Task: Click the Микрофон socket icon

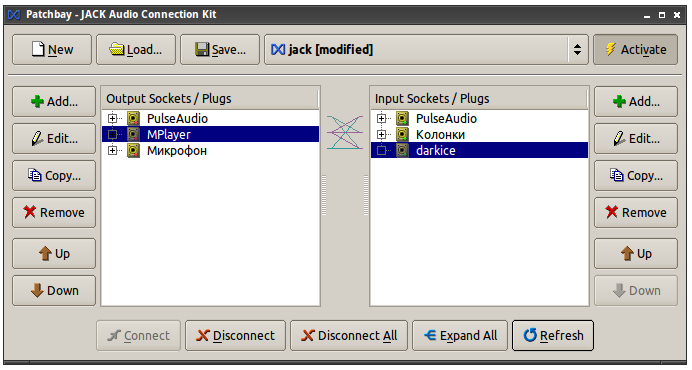Action: click(x=133, y=151)
